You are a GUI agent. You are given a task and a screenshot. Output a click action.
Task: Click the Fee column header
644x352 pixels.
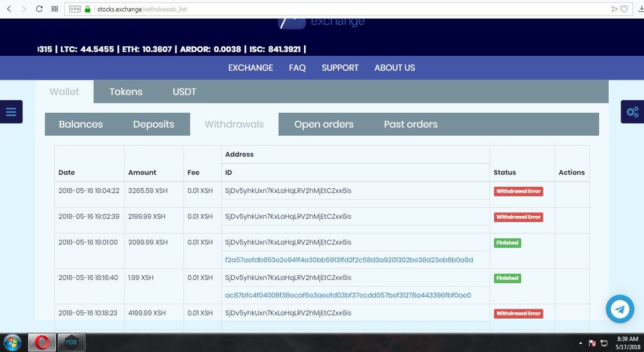point(193,172)
